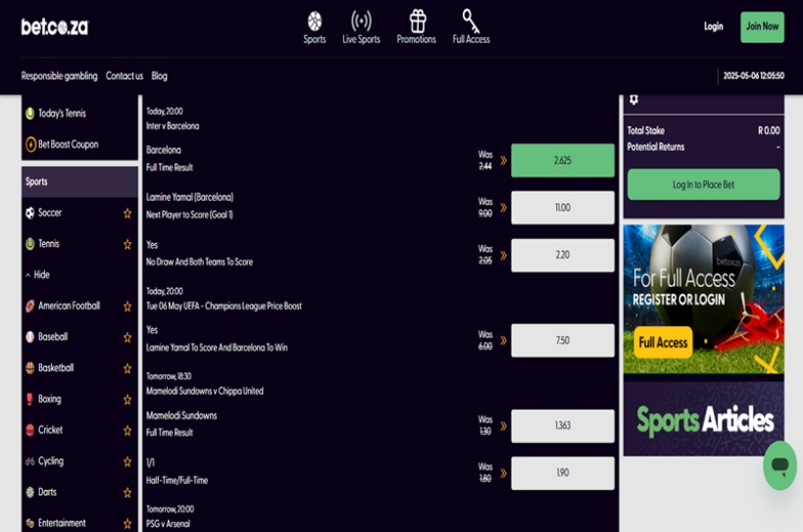Star Cricket as favourite
The width and height of the screenshot is (803, 532).
click(127, 431)
